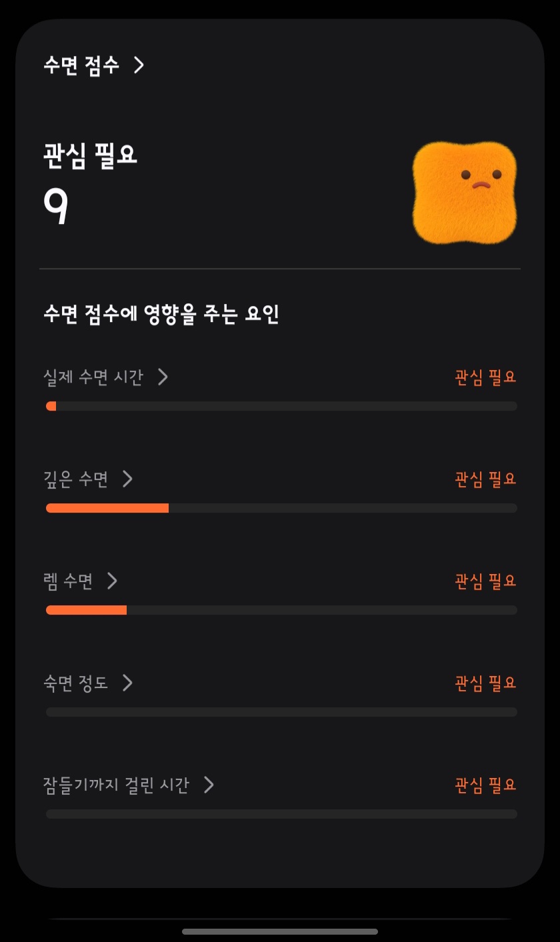Expand the 숙면 정도 chevron arrow

[x=128, y=683]
